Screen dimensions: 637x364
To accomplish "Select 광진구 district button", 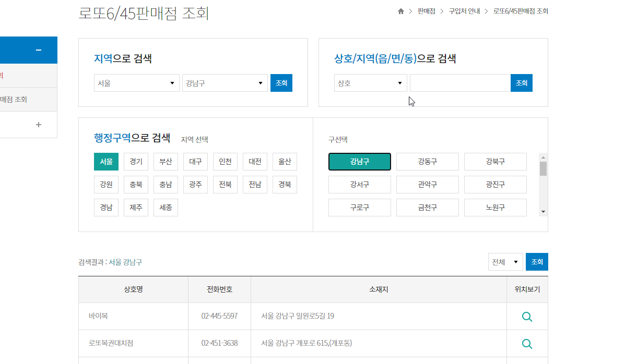I will click(x=496, y=185).
